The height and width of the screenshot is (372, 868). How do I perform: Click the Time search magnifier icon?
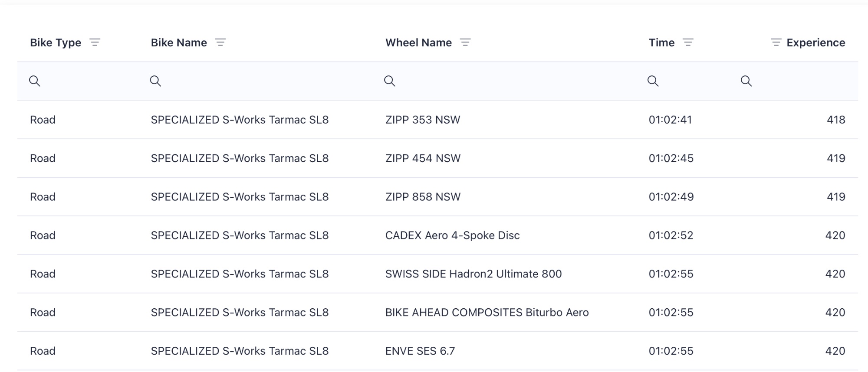coord(653,81)
